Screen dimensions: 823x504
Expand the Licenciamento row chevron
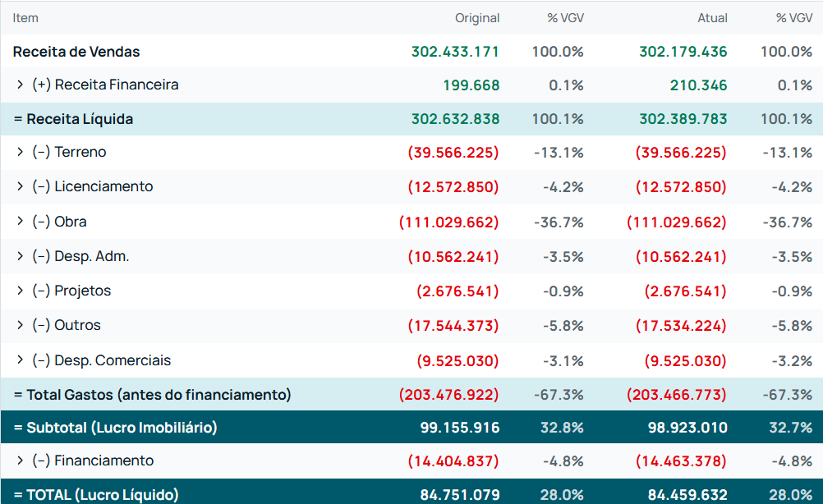coord(20,186)
